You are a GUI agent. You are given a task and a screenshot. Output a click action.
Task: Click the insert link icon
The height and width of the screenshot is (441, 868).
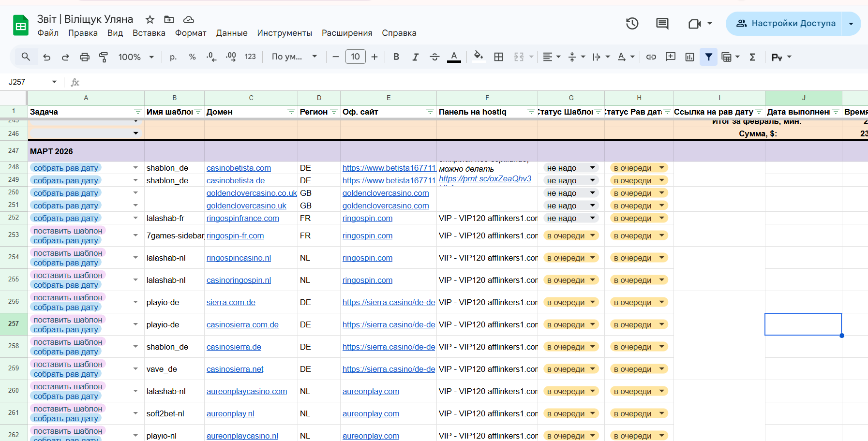pyautogui.click(x=651, y=57)
